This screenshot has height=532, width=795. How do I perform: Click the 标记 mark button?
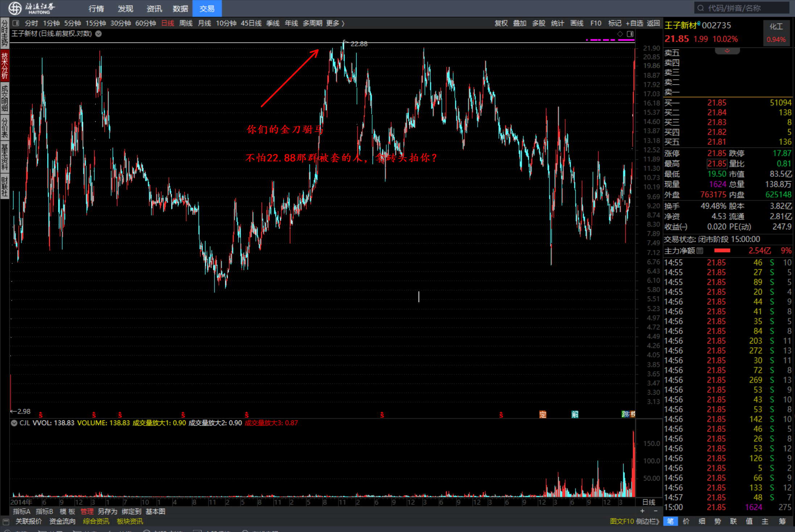click(615, 23)
